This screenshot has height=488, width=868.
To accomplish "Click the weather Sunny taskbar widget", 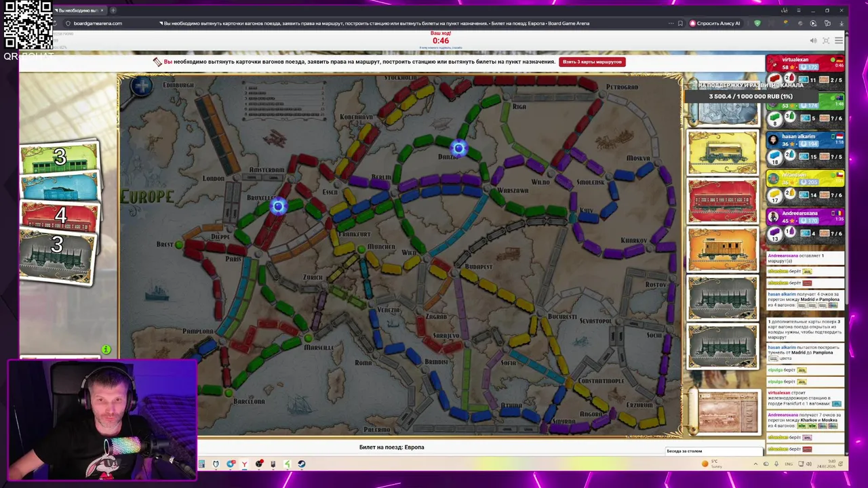I will tap(713, 464).
